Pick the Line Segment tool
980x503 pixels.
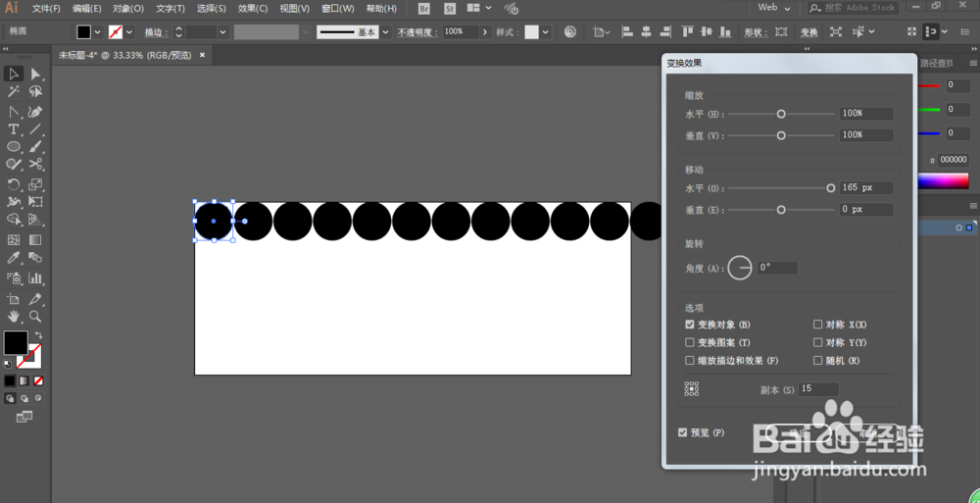click(35, 129)
